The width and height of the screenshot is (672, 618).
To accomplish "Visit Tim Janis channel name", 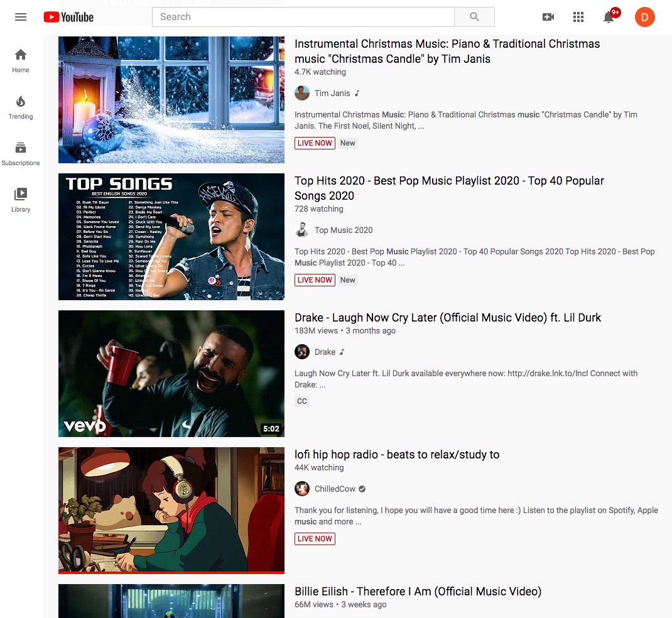I will [332, 94].
